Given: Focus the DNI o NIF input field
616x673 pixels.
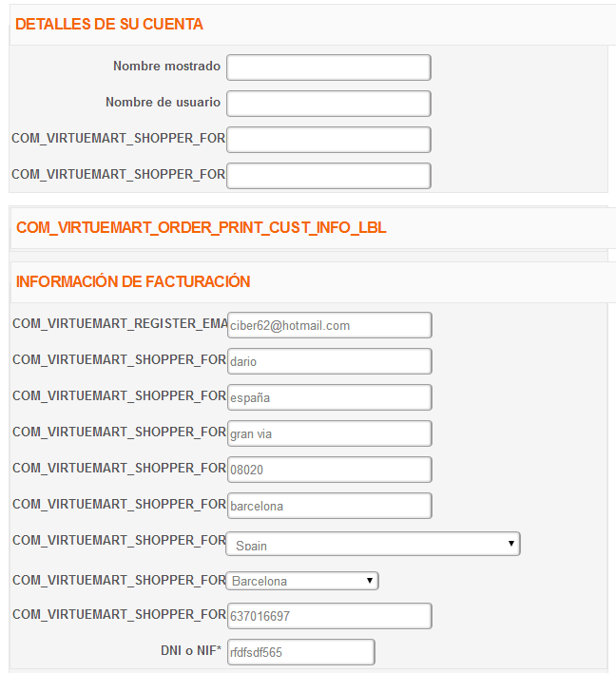Looking at the screenshot, I should [301, 652].
